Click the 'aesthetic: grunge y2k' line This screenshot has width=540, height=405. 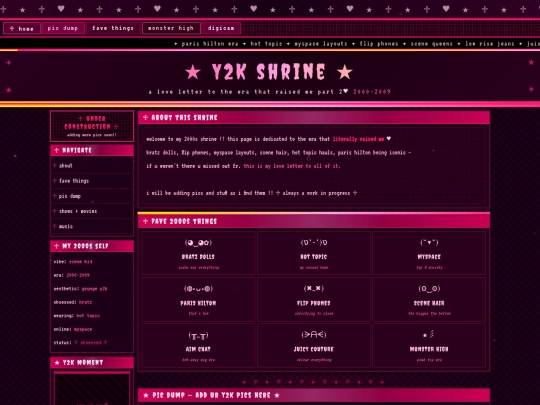(80, 289)
